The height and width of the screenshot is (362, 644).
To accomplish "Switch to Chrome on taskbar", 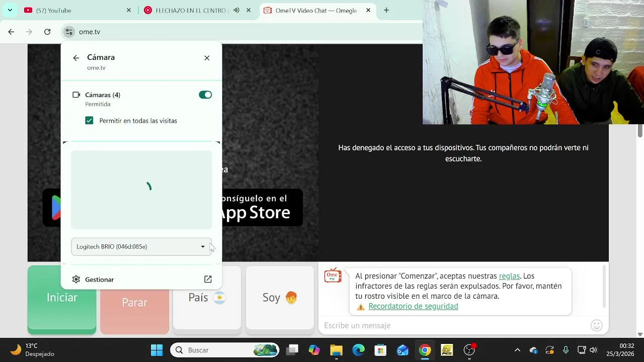I will pos(425,350).
